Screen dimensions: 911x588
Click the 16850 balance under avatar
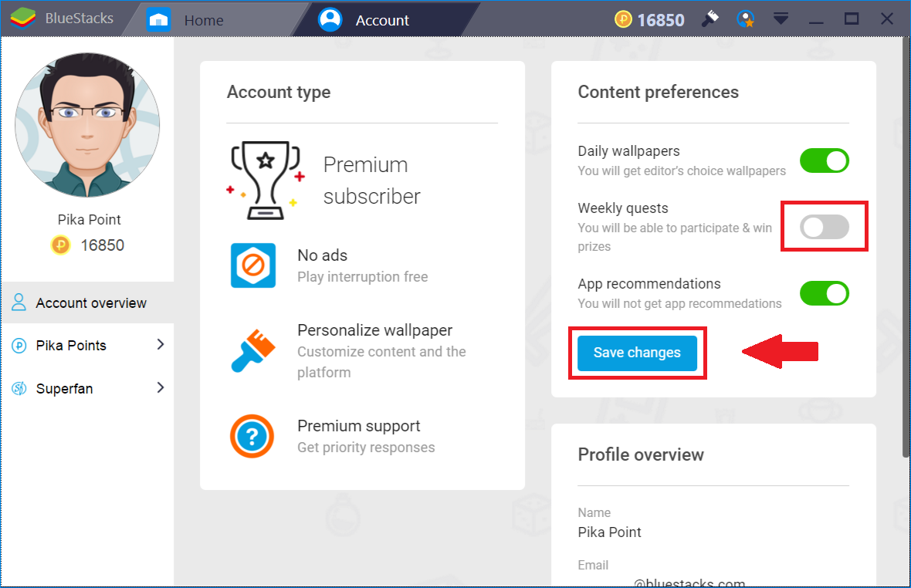coord(102,245)
